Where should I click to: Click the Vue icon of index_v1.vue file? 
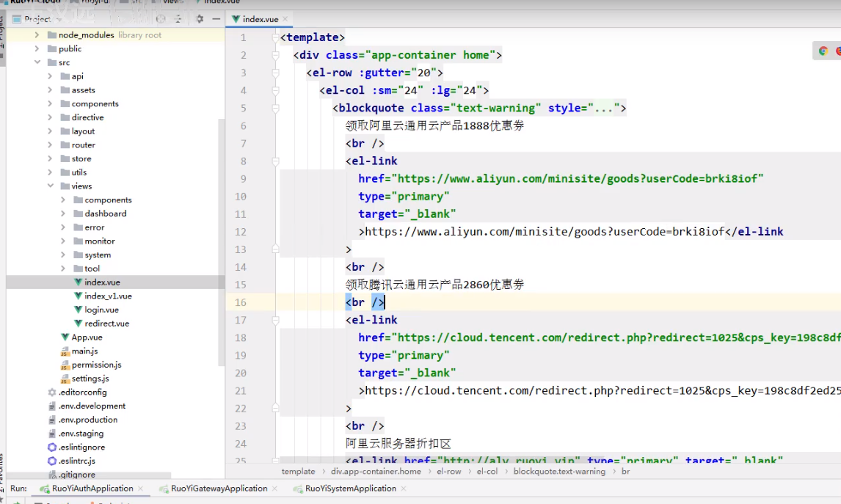(79, 296)
